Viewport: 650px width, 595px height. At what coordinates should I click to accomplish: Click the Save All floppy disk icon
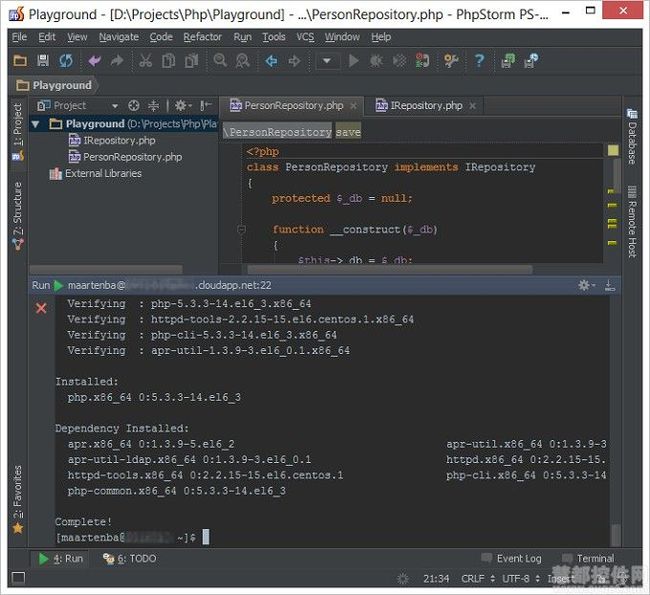click(43, 61)
